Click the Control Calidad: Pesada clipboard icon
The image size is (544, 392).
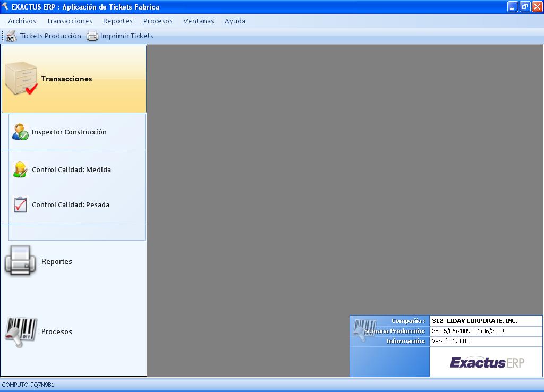tap(20, 204)
